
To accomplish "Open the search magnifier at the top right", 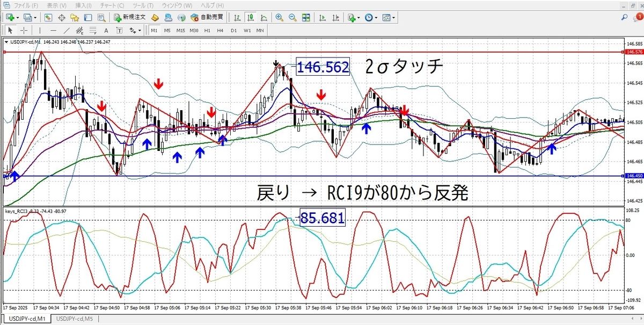I will tap(625, 17).
